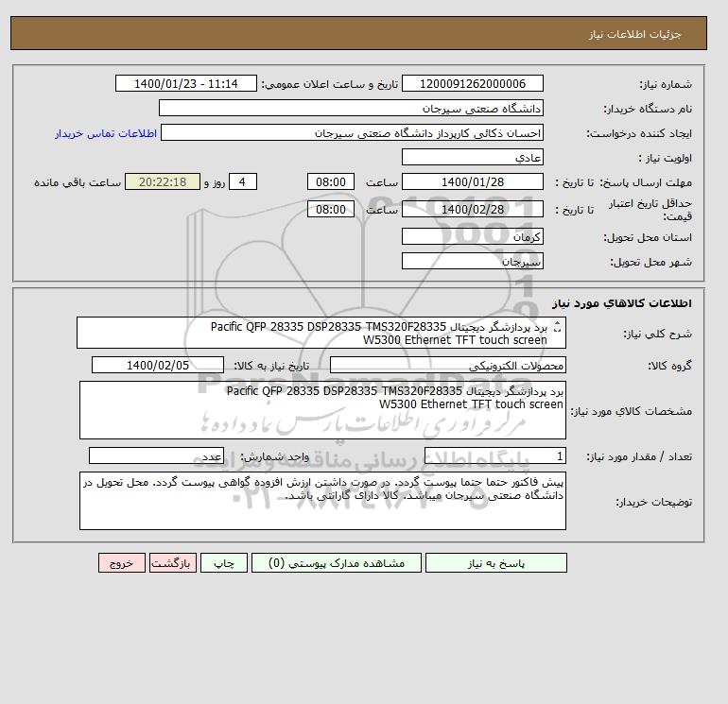Click the توضیحات خریدار notes text area
The width and height of the screenshot is (728, 704).
[322, 501]
